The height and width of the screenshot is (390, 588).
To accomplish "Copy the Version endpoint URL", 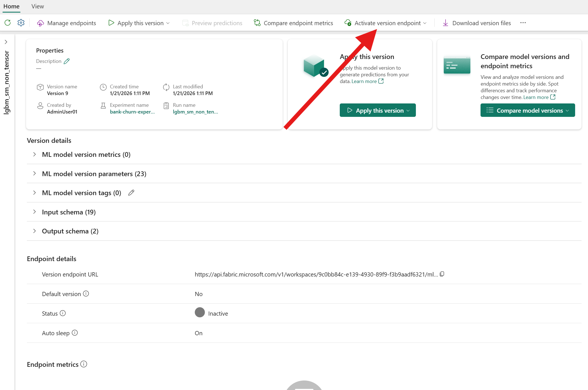I will (x=442, y=274).
